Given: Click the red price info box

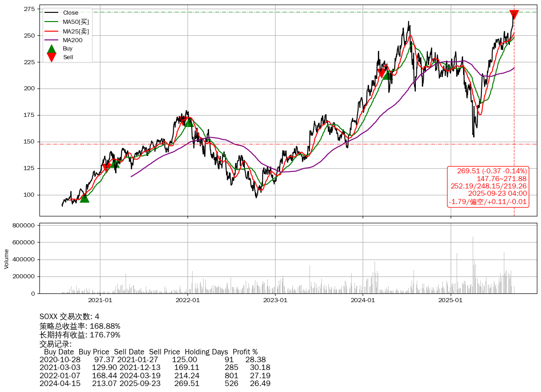Looking at the screenshot, I should pos(488,187).
